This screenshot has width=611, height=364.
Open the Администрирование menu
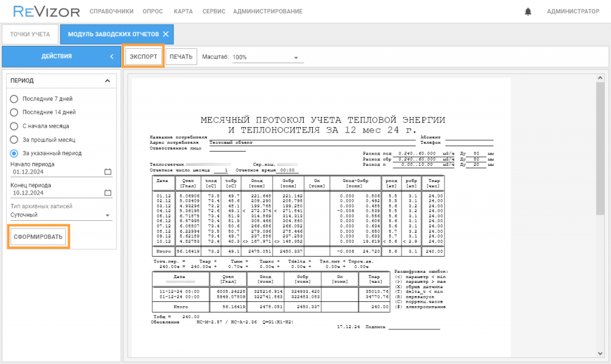[x=268, y=11]
